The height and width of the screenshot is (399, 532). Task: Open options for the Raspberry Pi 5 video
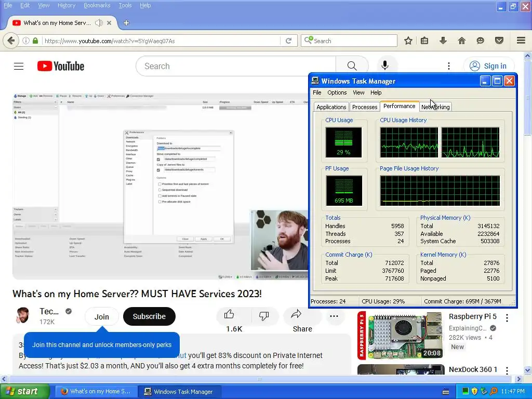pos(507,318)
